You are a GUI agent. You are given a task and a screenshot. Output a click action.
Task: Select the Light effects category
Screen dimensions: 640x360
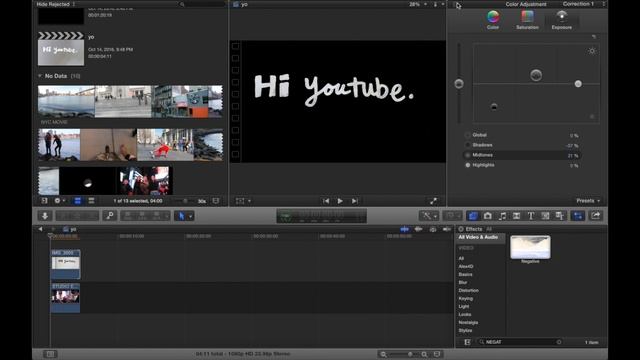point(464,307)
